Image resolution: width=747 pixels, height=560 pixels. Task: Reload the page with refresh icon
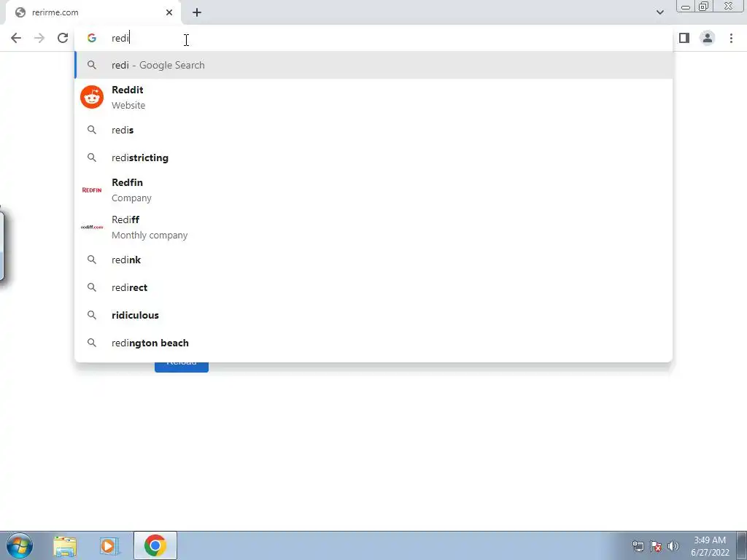tap(63, 38)
